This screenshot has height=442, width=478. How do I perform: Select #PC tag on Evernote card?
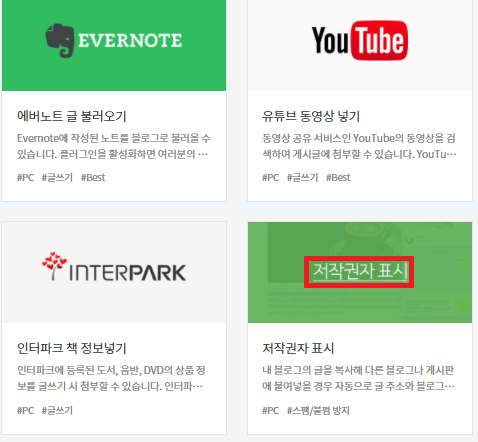[26, 177]
